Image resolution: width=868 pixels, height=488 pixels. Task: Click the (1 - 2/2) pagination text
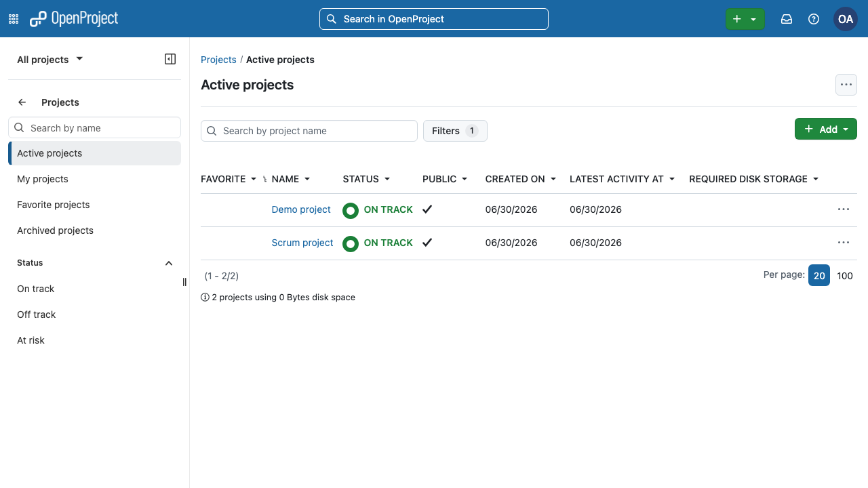click(x=222, y=276)
